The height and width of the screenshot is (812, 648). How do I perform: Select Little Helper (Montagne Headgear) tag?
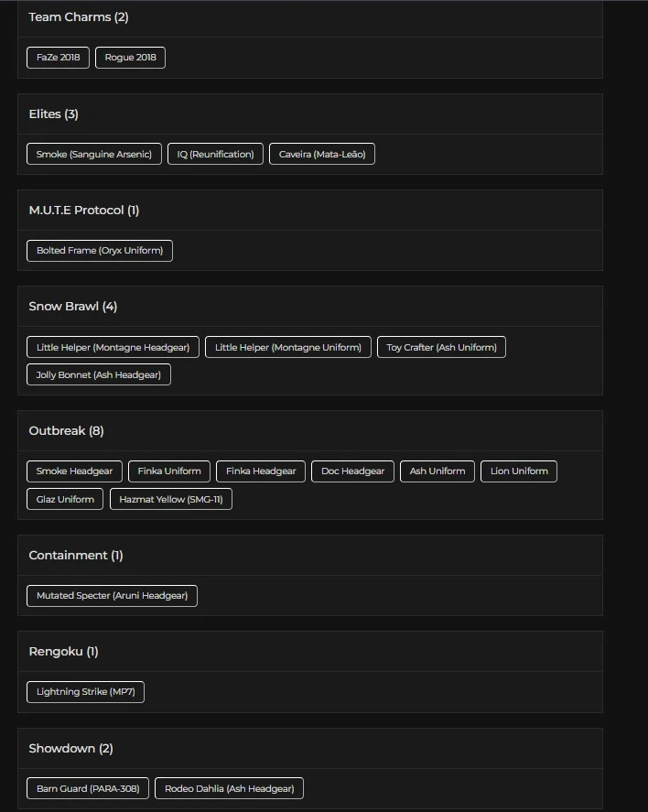point(113,347)
